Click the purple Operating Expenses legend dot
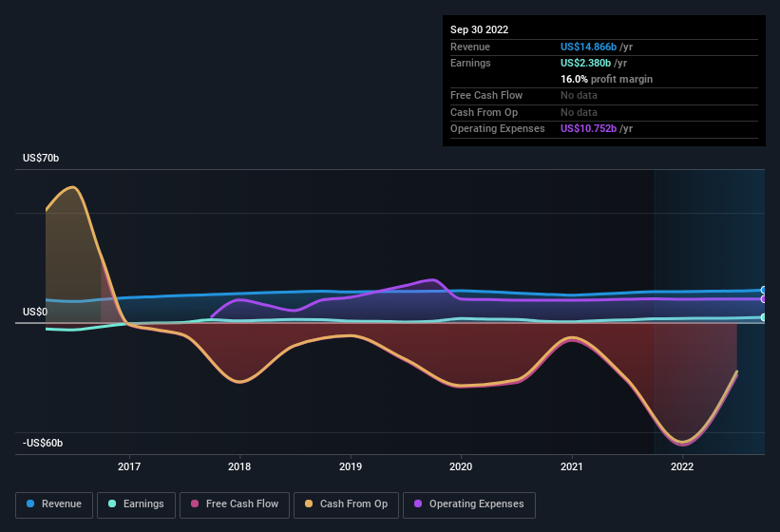This screenshot has width=780, height=532. coord(418,503)
